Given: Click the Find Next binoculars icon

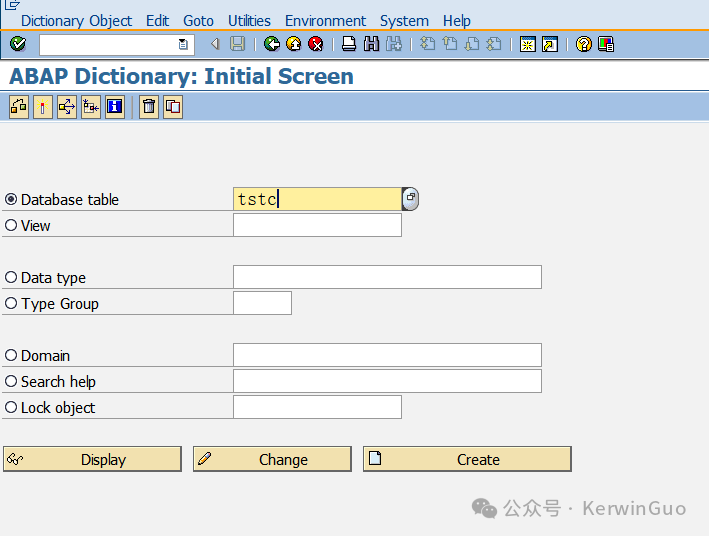Looking at the screenshot, I should coord(394,44).
